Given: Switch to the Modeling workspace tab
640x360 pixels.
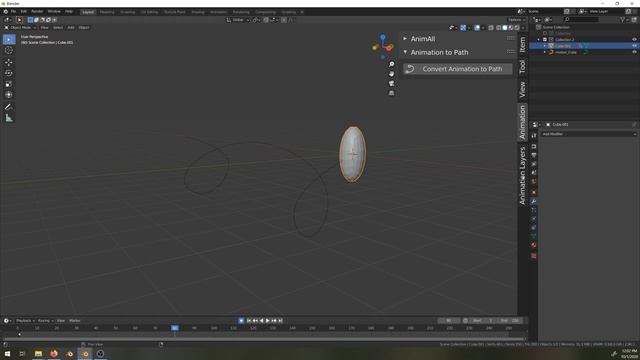Looking at the screenshot, I should click(107, 12).
